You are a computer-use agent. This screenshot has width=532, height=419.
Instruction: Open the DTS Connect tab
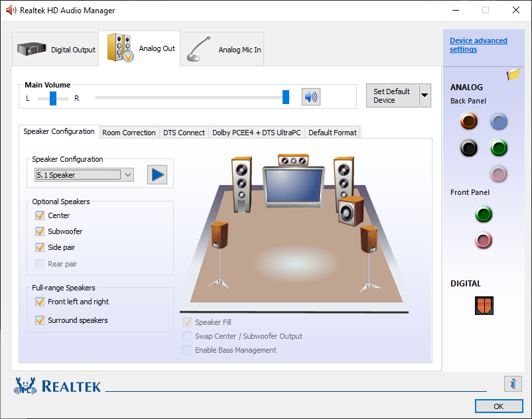pyautogui.click(x=184, y=133)
